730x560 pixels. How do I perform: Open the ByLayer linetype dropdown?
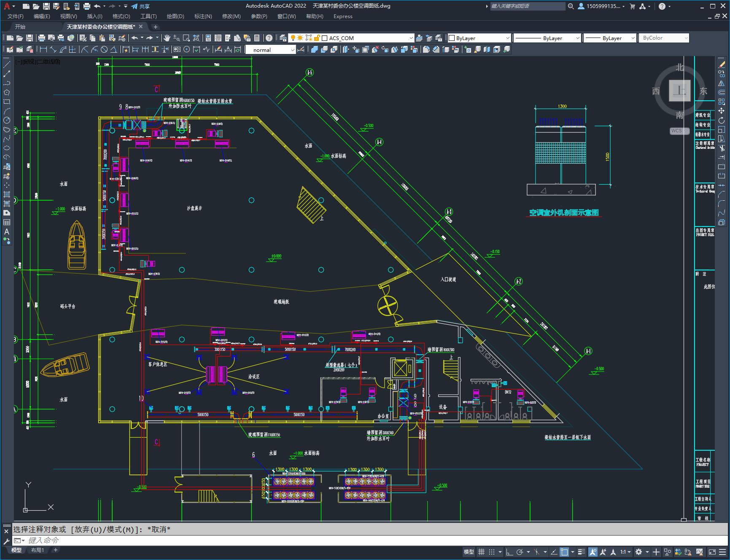[547, 38]
